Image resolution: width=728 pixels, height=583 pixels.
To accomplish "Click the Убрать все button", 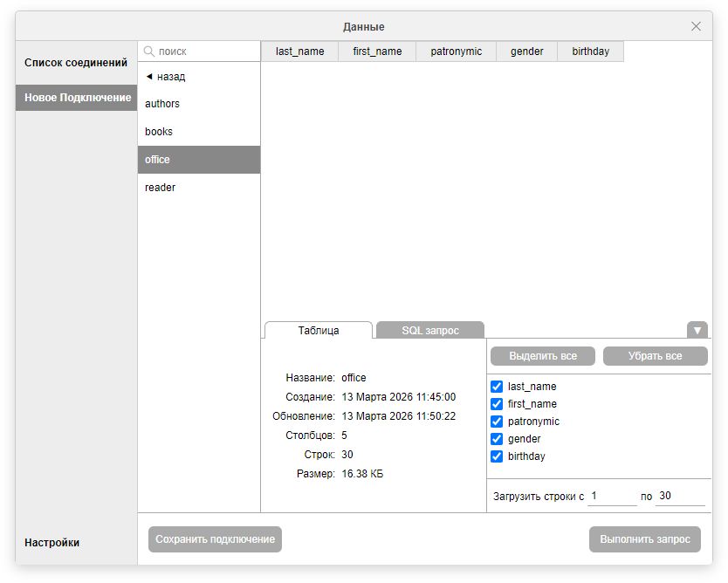I will pos(655,356).
